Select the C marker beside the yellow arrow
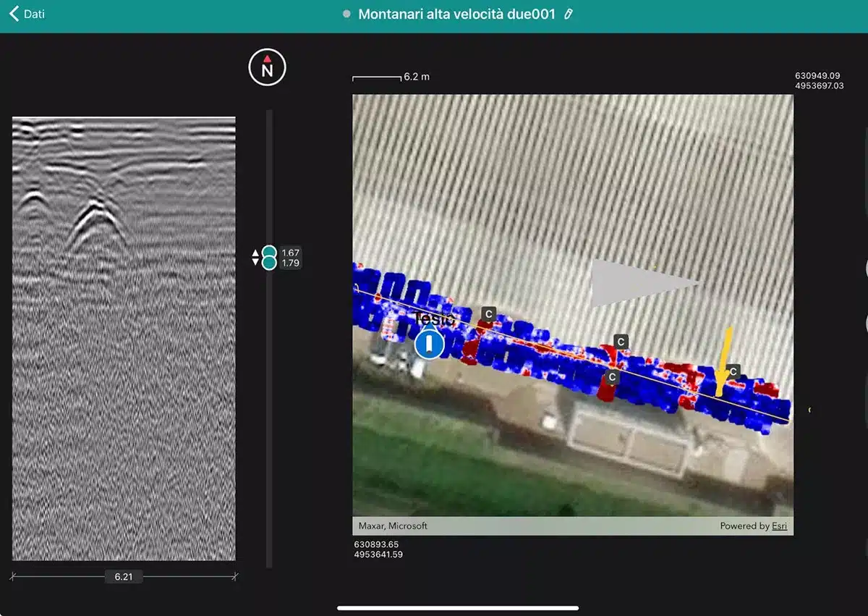The image size is (868, 616). [733, 371]
